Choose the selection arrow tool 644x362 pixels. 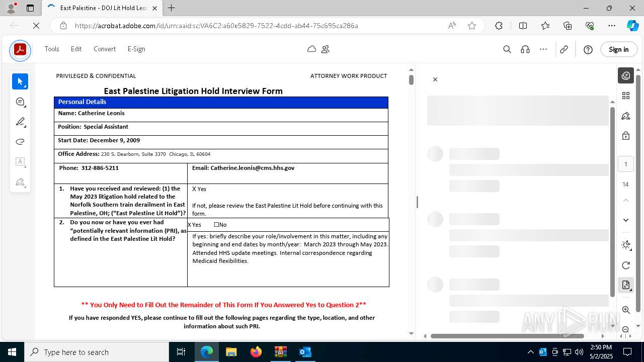click(x=20, y=81)
